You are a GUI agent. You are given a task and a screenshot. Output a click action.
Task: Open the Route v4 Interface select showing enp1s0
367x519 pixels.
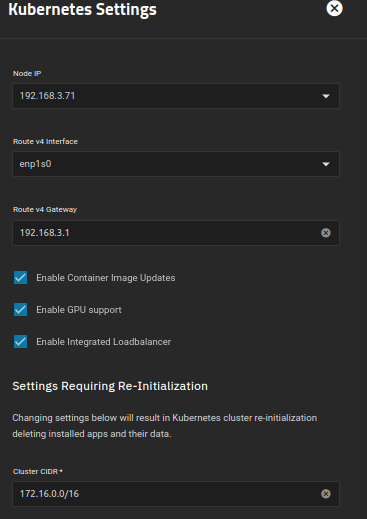coord(176,164)
